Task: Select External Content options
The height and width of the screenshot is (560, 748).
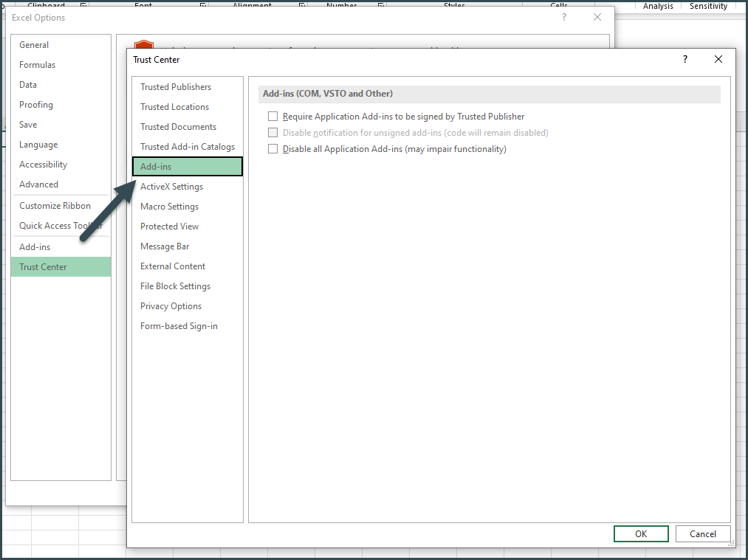Action: pyautogui.click(x=172, y=266)
